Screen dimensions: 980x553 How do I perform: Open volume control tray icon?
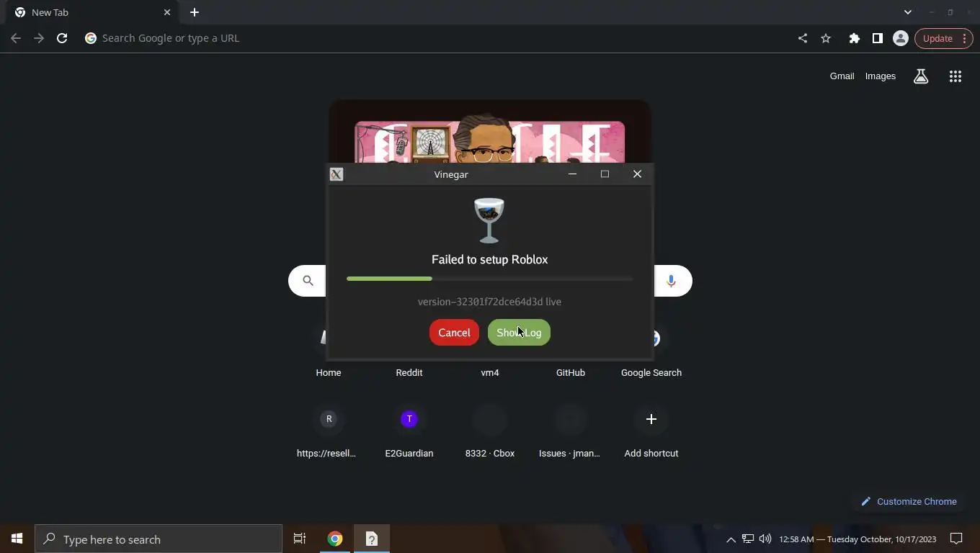click(765, 539)
